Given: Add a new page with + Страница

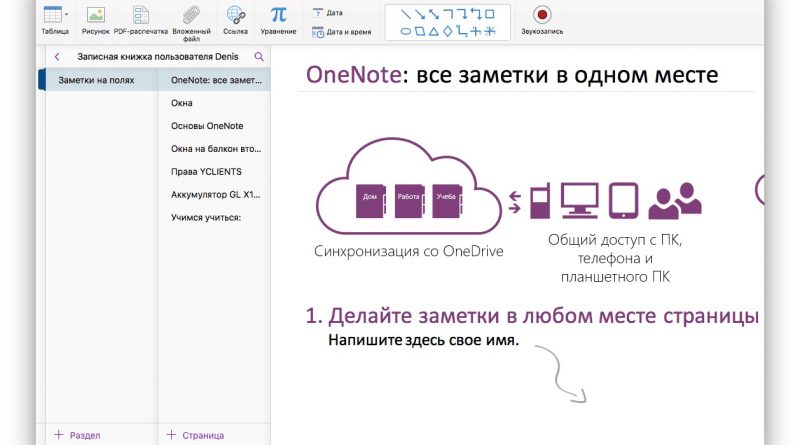Looking at the screenshot, I should pyautogui.click(x=195, y=435).
